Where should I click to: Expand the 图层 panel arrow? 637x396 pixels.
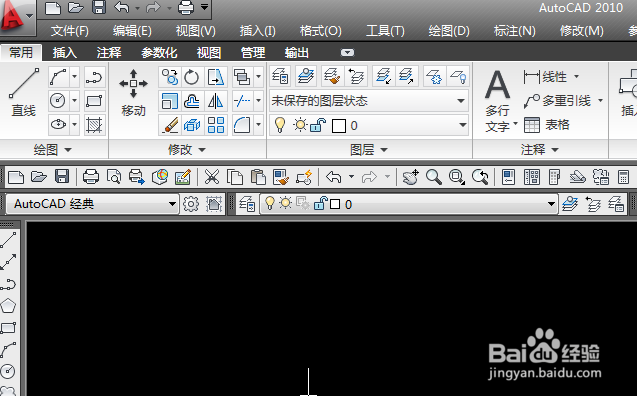pos(384,150)
